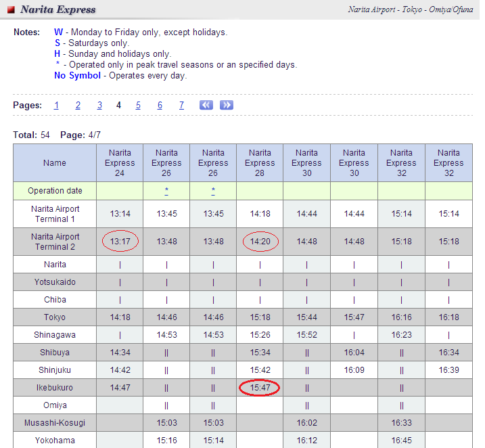Click the Page: 4/7 indicator

tap(80, 135)
